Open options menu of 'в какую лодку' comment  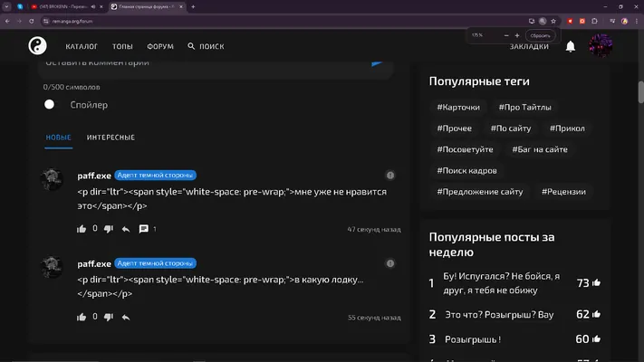390,263
